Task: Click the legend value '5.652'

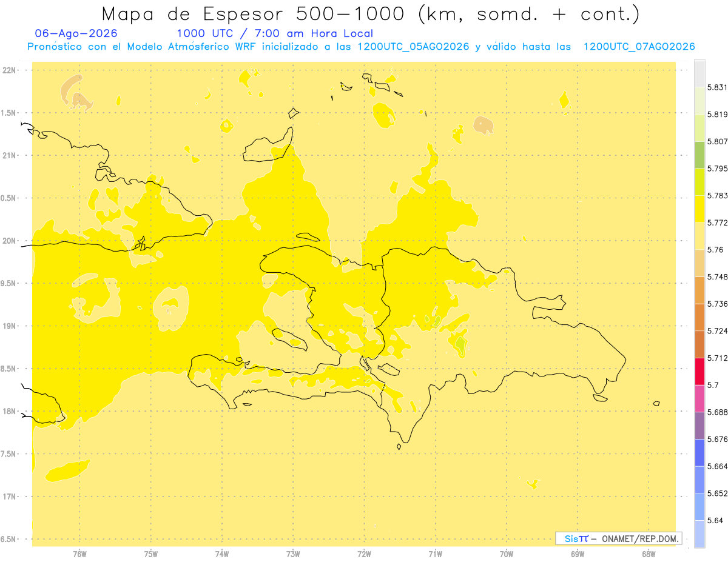Action: 717,493
